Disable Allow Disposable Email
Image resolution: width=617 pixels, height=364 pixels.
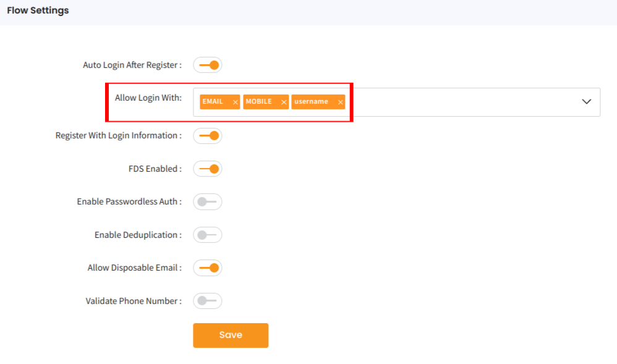coord(207,268)
